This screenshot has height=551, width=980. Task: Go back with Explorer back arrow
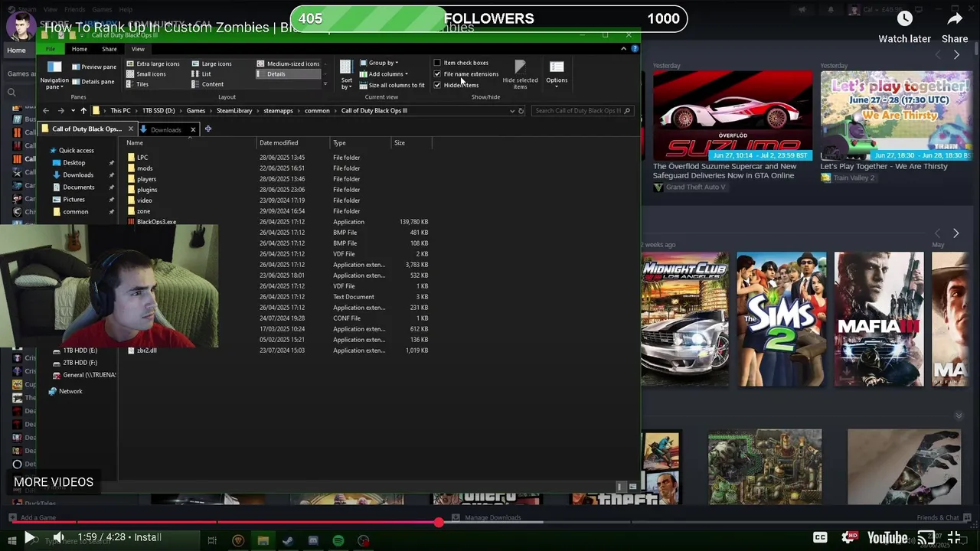click(x=46, y=111)
